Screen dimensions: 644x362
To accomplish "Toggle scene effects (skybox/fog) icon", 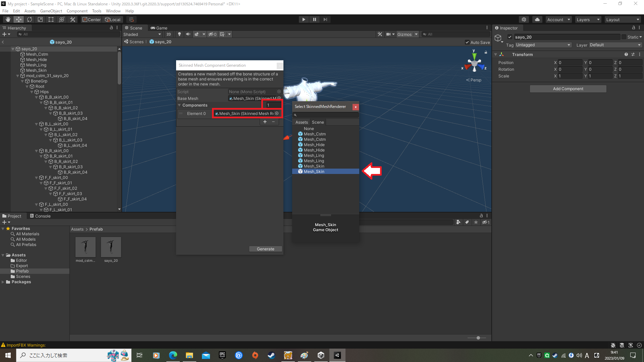I will 197,34.
